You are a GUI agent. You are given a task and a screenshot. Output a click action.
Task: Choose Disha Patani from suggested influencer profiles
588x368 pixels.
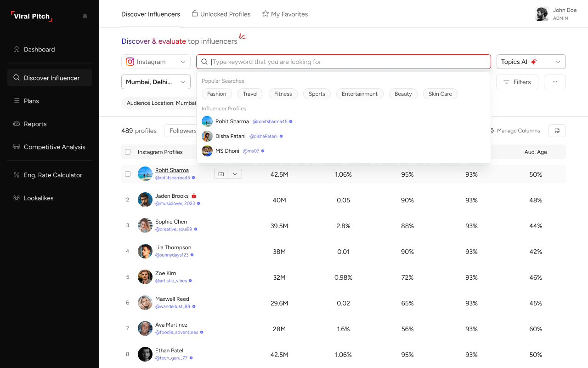(231, 136)
